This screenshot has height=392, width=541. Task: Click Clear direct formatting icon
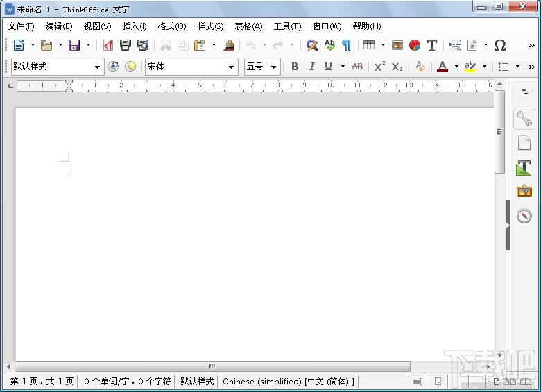pyautogui.click(x=420, y=66)
